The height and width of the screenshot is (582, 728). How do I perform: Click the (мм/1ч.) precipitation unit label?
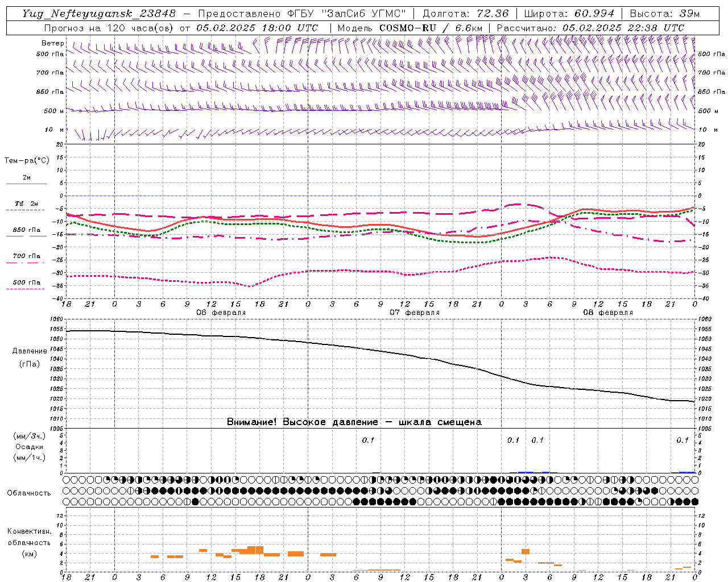coord(30,458)
